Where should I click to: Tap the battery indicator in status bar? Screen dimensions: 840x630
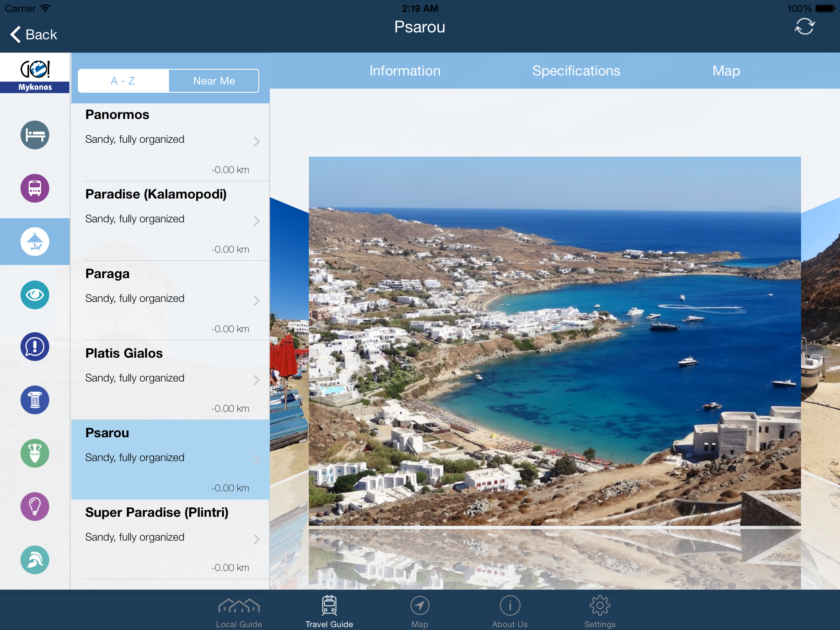click(825, 8)
